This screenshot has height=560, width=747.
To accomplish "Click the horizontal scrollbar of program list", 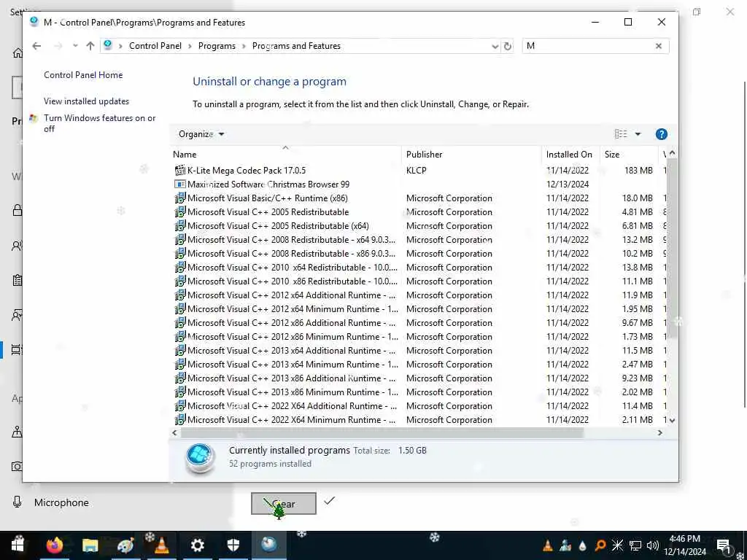I will (x=381, y=433).
